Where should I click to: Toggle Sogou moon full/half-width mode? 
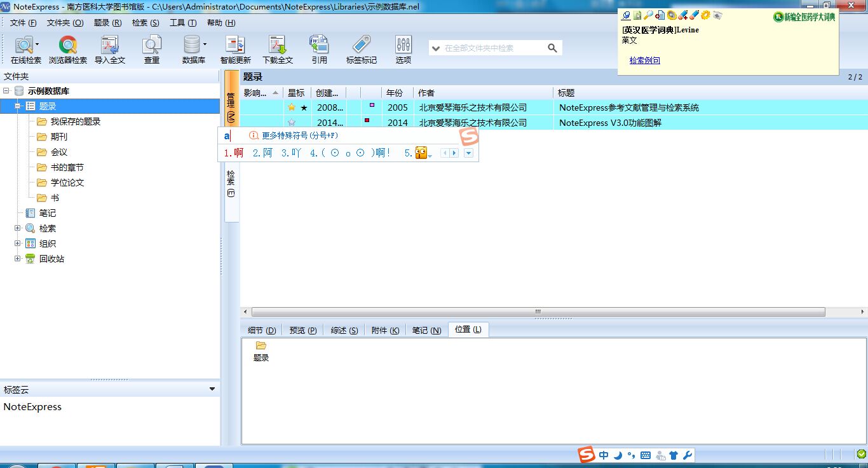click(618, 455)
